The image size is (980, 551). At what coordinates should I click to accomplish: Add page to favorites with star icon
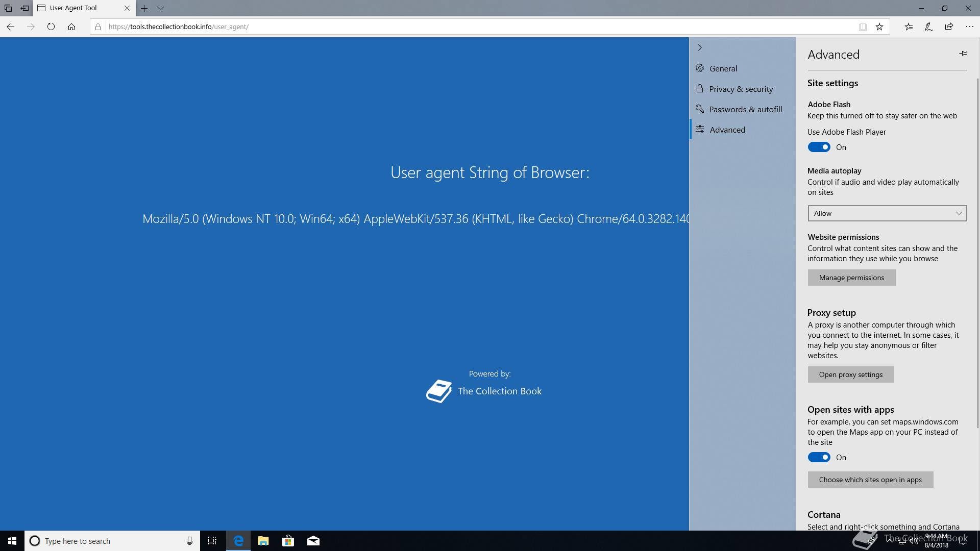click(879, 27)
